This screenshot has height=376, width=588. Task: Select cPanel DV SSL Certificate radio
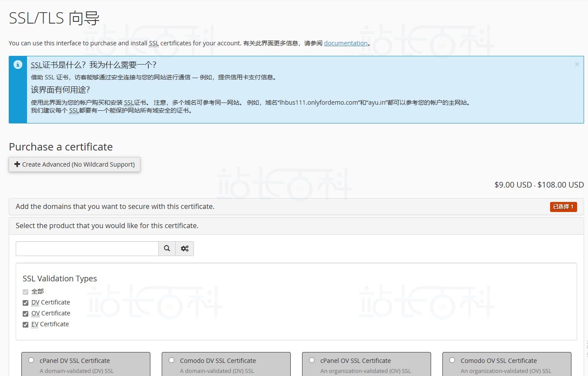31,360
